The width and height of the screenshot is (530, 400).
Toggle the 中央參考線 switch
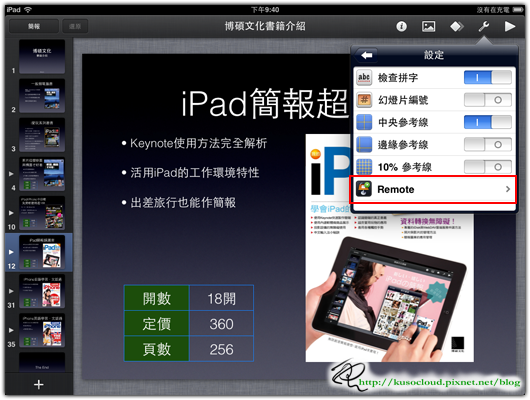[488, 122]
